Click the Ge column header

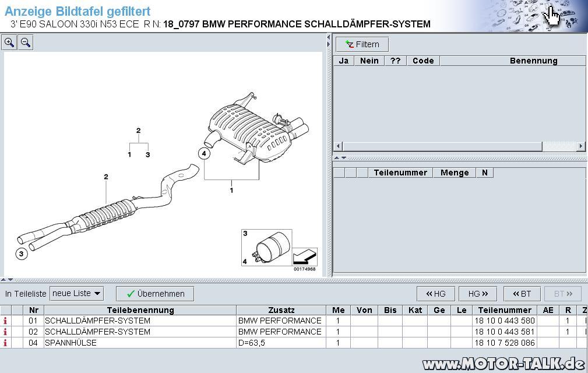[439, 310]
